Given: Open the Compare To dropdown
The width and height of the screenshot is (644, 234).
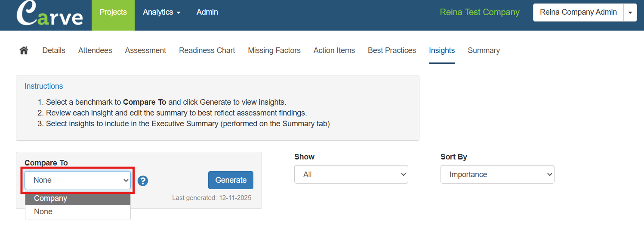Looking at the screenshot, I should 78,180.
